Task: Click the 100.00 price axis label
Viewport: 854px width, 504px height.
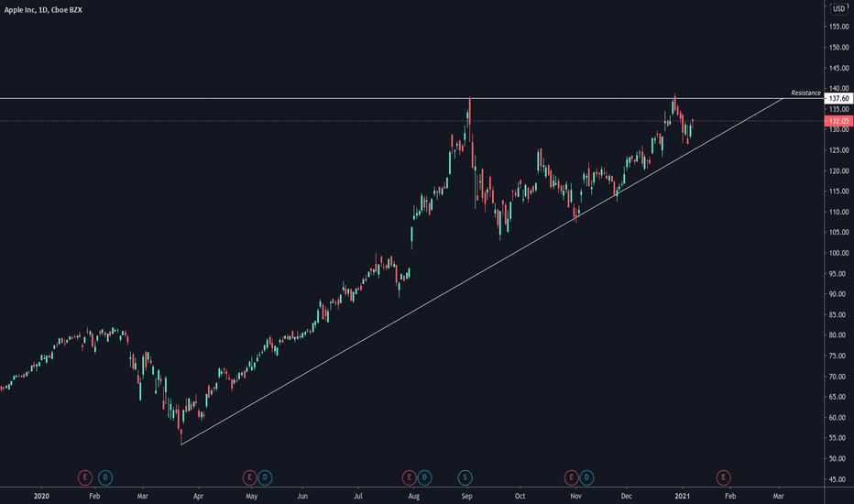Action: coord(838,253)
